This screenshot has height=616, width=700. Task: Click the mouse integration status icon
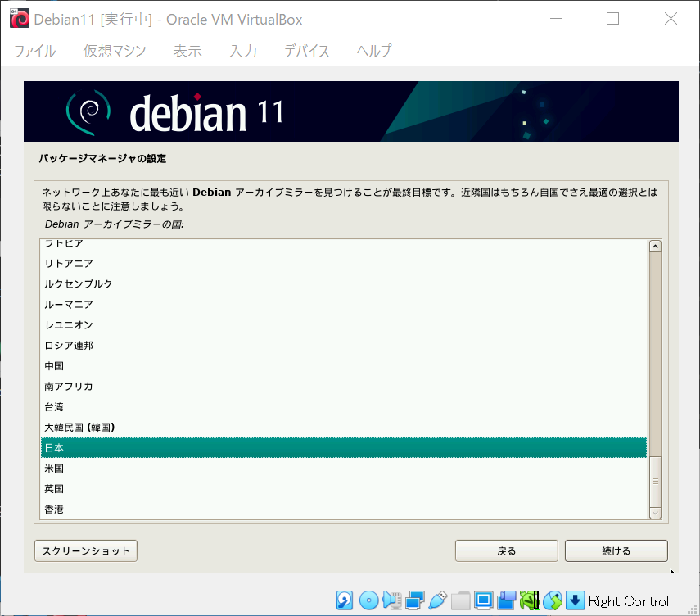click(x=553, y=600)
